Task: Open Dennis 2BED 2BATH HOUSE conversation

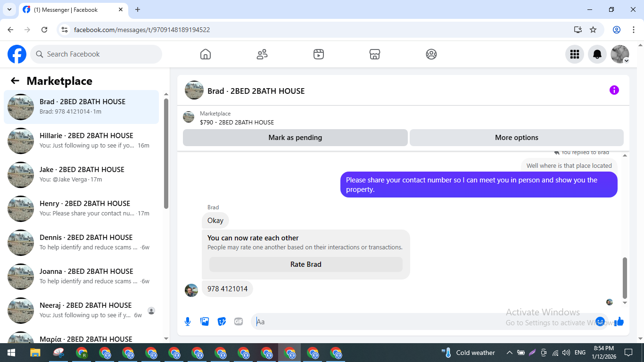Action: pos(82,243)
